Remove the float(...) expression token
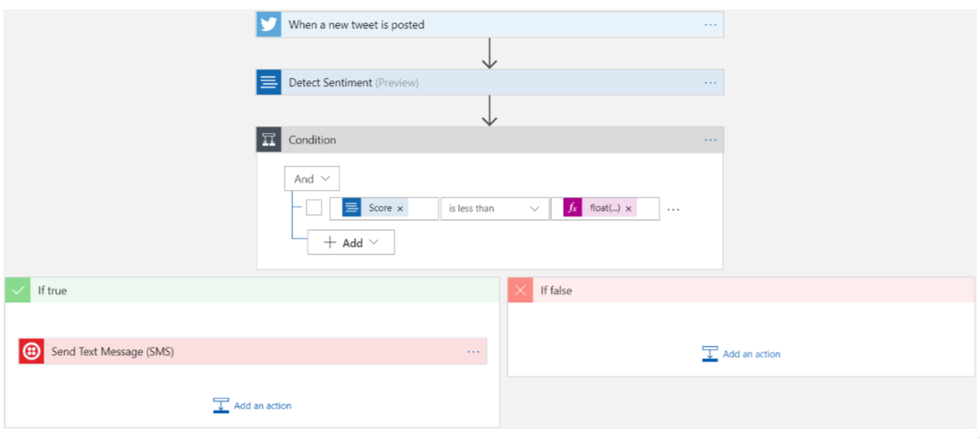Viewport: 980px width, 438px height. 628,209
